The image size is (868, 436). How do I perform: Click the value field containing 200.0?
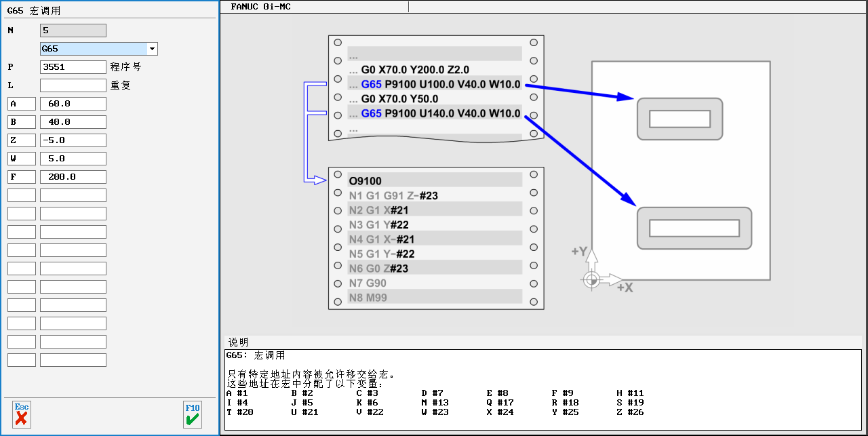click(73, 177)
